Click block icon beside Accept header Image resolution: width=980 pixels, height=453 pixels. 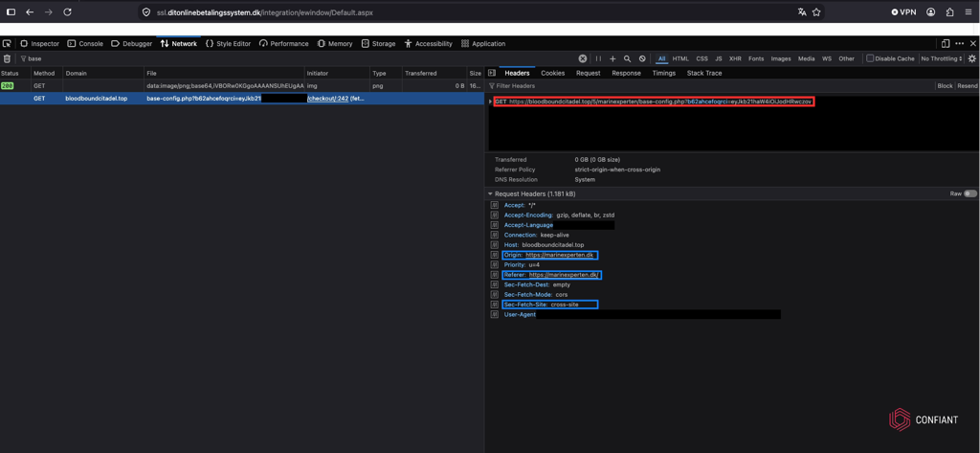click(x=494, y=205)
